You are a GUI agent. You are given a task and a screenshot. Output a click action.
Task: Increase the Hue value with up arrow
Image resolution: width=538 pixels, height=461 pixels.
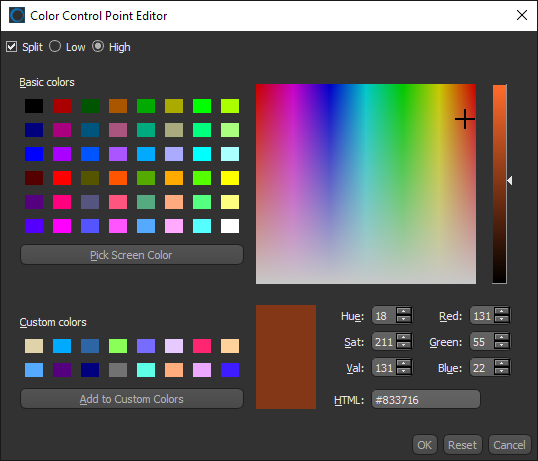404,311
